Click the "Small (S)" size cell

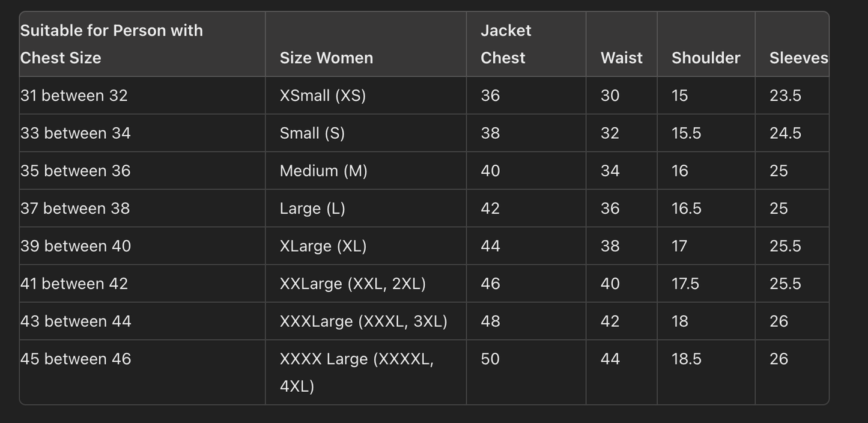312,133
